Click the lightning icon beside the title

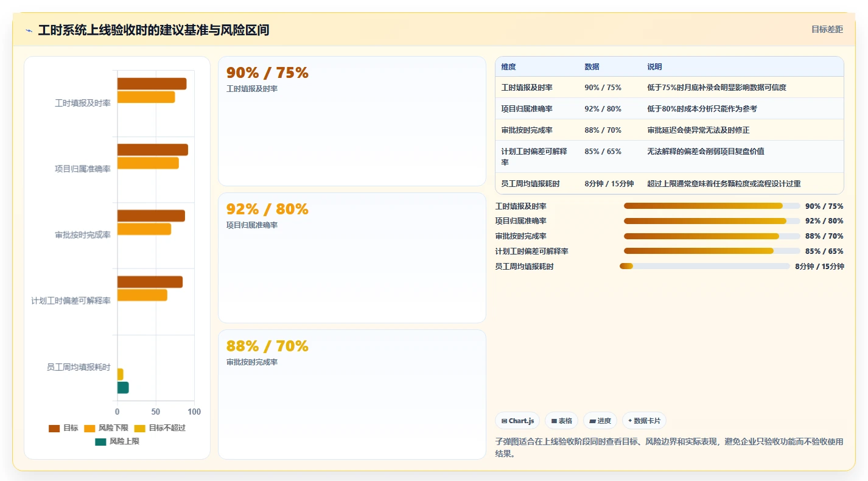pos(29,30)
